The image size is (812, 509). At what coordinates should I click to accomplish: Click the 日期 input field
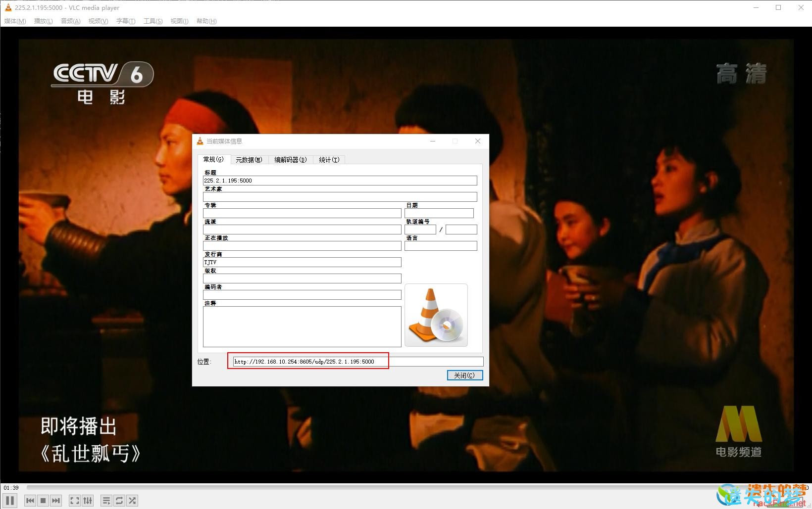439,213
